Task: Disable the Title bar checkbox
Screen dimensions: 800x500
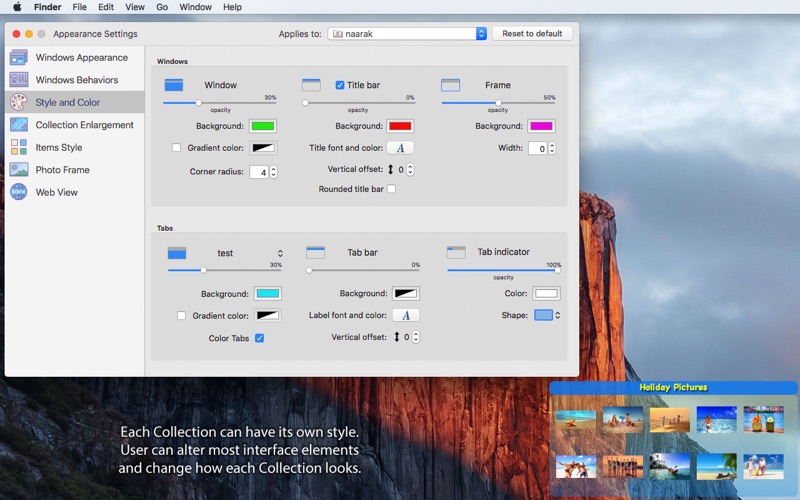Action: (x=340, y=85)
